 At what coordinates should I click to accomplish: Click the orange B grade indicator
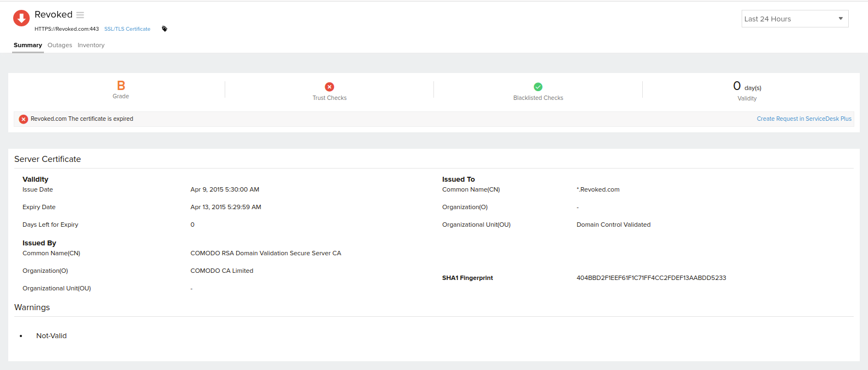click(x=121, y=86)
